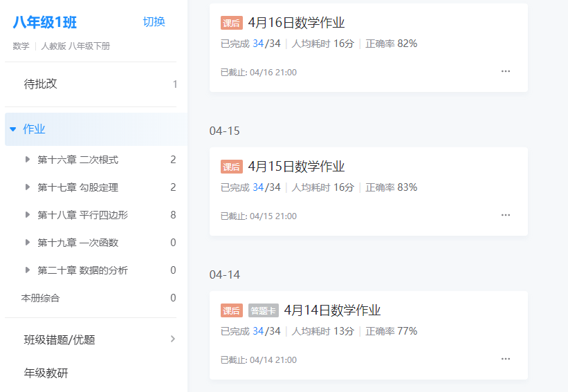568x392 pixels.
Task: Click 正确率 83% text
Action: coord(391,187)
